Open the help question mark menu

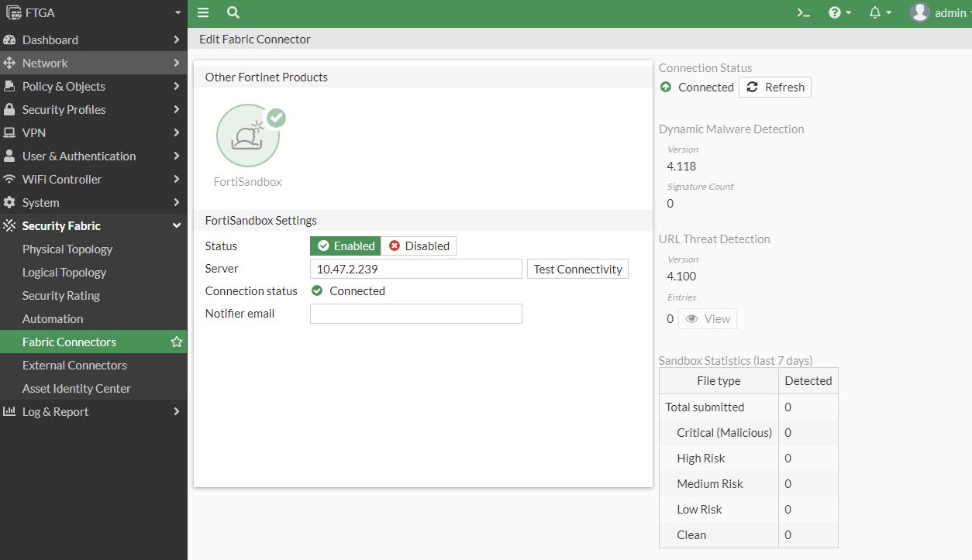pyautogui.click(x=839, y=12)
